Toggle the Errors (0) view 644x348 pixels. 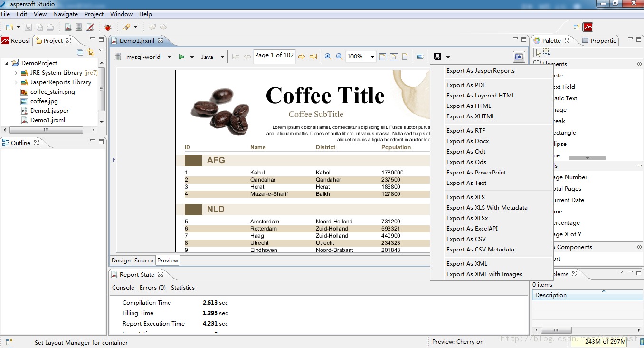(152, 287)
